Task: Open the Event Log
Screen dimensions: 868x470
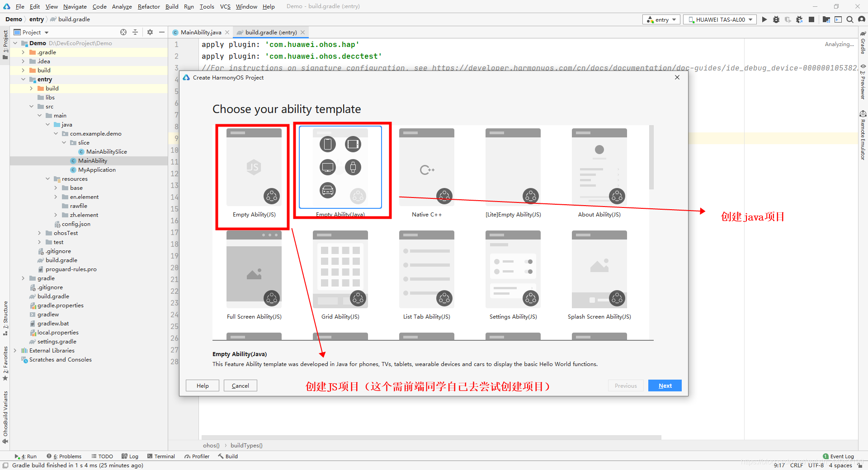Action: (x=839, y=456)
